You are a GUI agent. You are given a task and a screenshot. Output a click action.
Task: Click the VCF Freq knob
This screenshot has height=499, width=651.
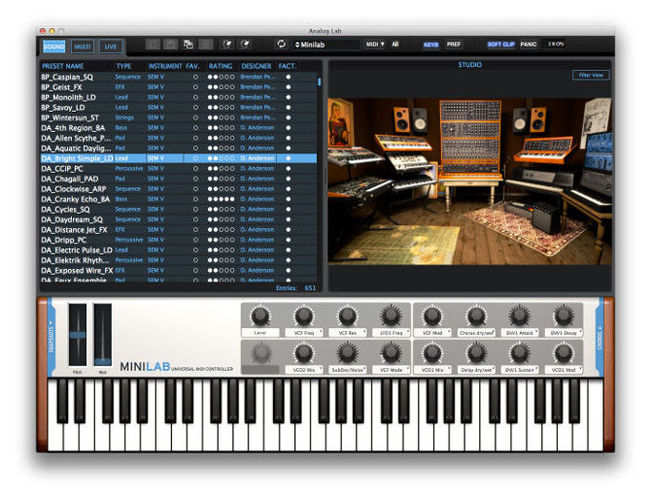coord(304,316)
